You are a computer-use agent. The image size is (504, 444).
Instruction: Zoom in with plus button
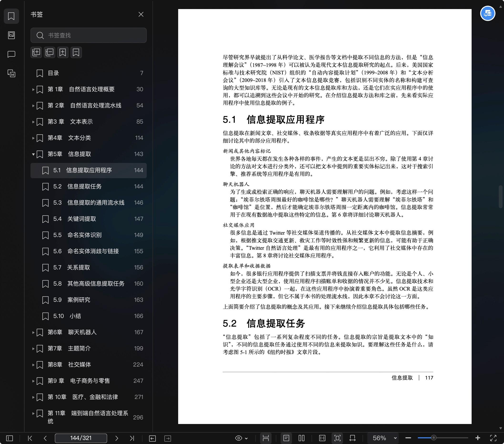478,438
